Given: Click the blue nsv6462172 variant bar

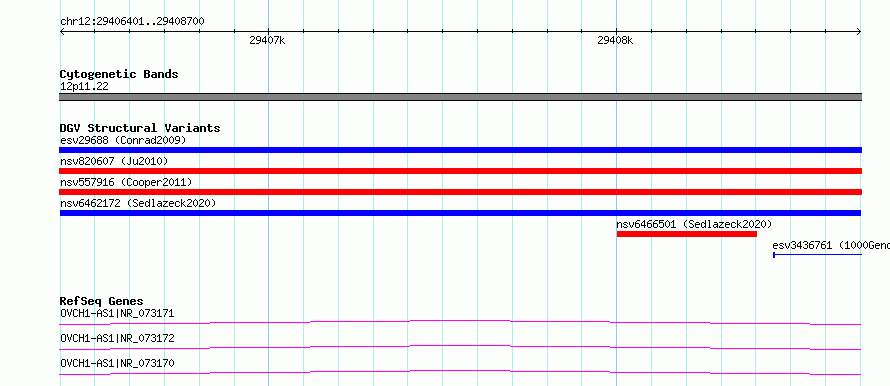Looking at the screenshot, I should (x=460, y=213).
